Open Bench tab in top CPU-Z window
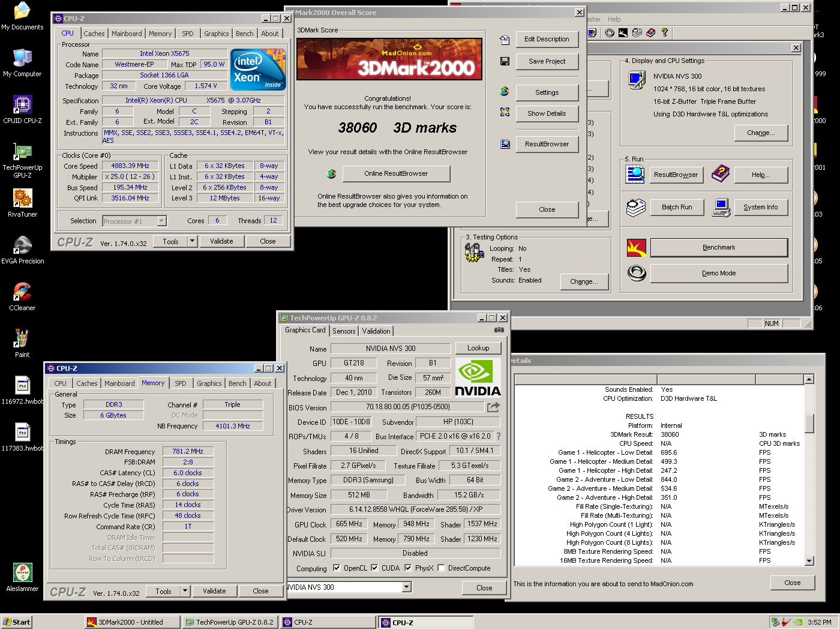 245,34
